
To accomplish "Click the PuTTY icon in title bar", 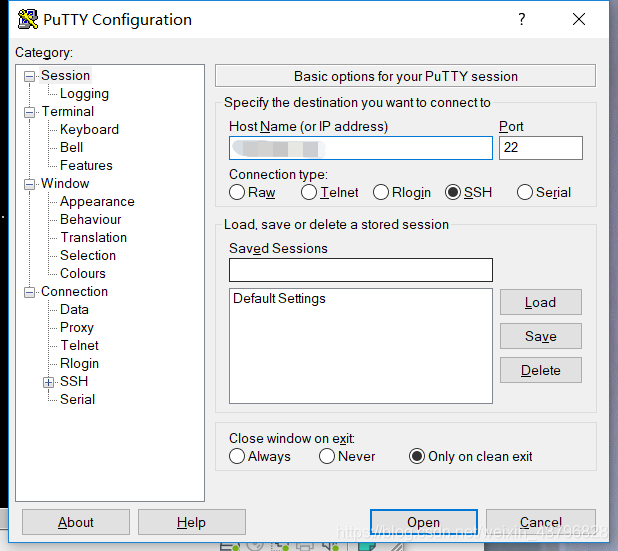I will [28, 19].
